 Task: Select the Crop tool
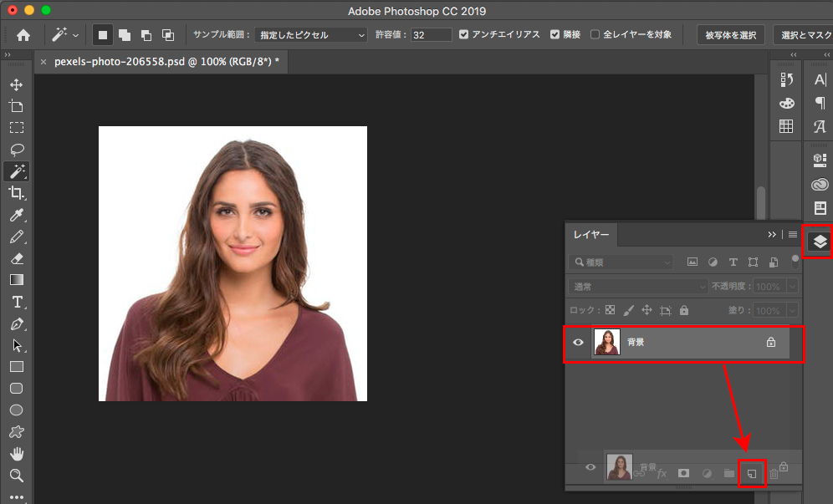coord(16,193)
